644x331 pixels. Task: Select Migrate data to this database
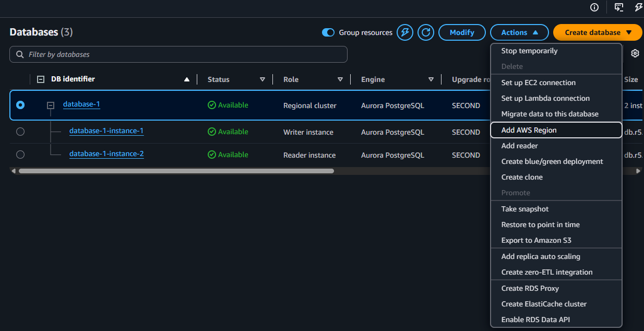[556, 114]
